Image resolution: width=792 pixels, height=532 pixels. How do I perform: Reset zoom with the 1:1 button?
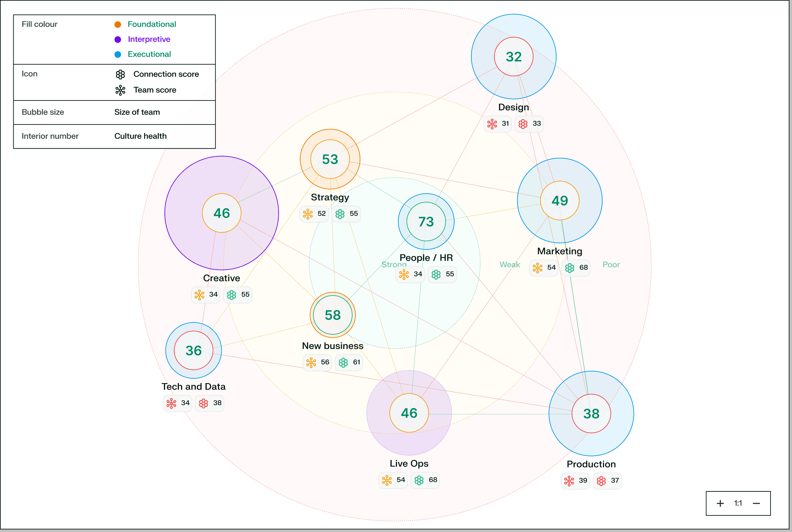click(x=738, y=503)
